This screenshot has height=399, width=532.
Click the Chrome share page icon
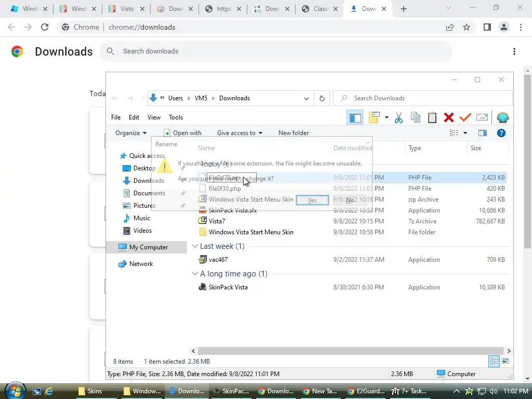450,27
